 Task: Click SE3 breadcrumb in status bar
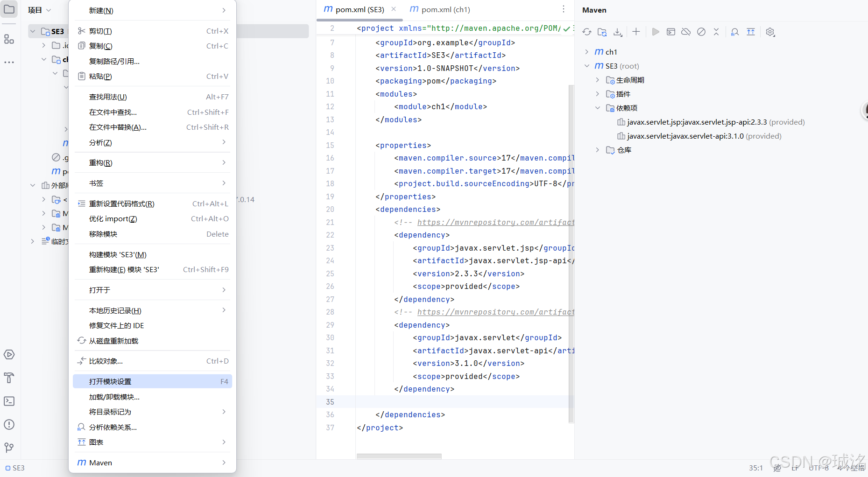15,468
